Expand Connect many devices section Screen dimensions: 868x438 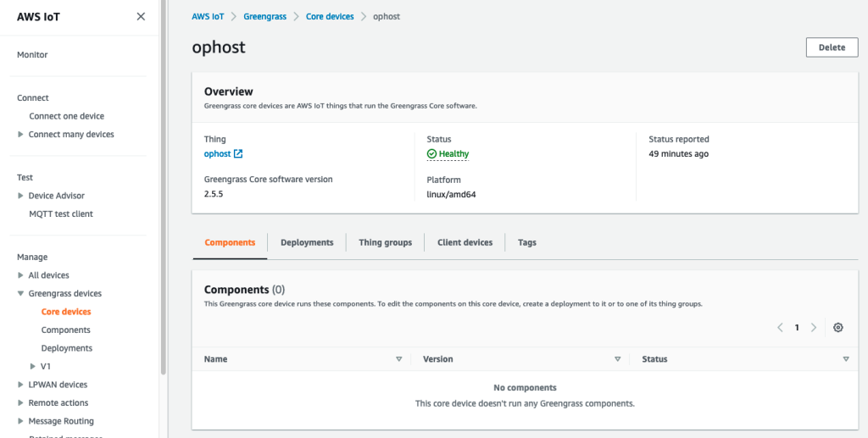click(20, 135)
